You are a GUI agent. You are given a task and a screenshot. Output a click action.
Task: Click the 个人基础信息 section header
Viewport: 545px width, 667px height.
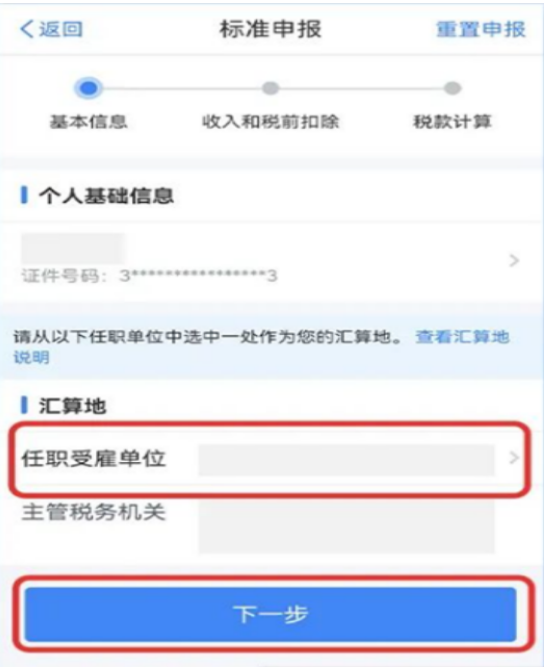(106, 196)
